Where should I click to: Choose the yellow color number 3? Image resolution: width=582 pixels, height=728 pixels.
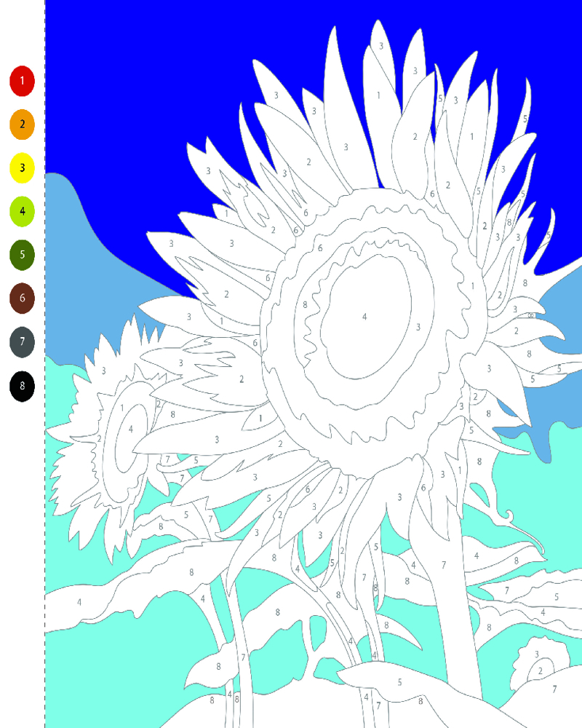22,168
